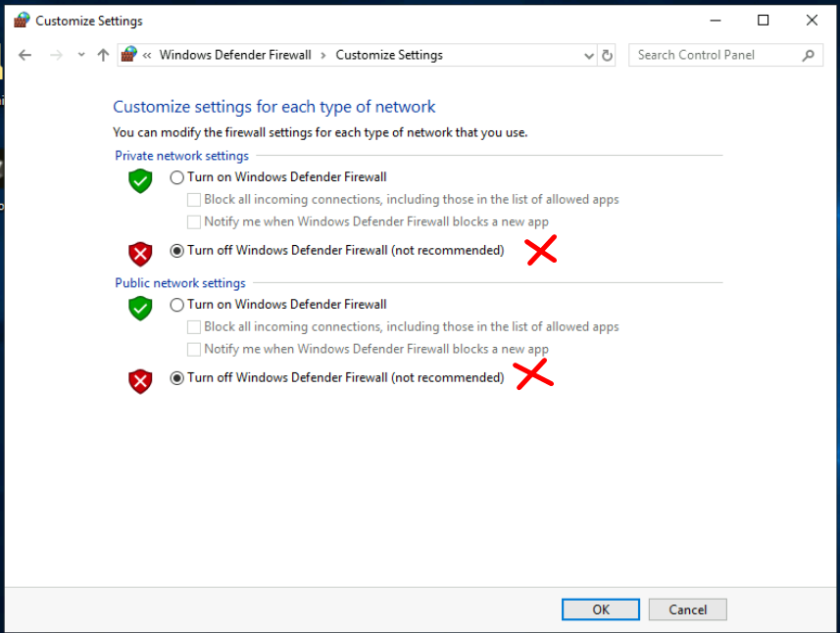
Task: Click the Up arrow to parent folder
Action: tap(103, 56)
